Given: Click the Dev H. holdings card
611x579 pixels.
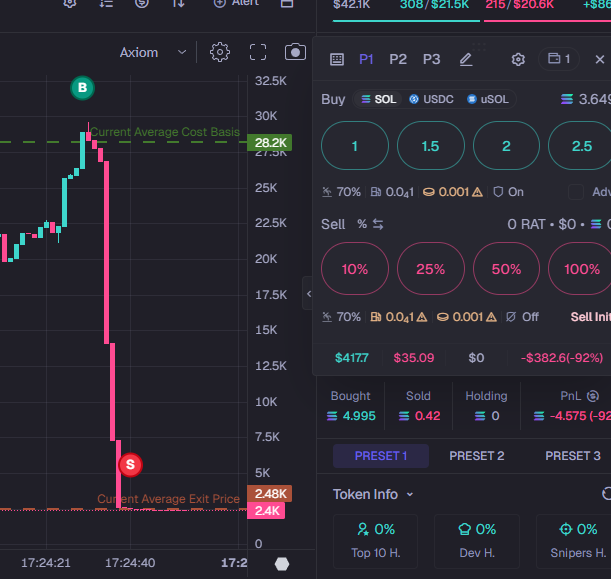Looking at the screenshot, I should tap(477, 541).
